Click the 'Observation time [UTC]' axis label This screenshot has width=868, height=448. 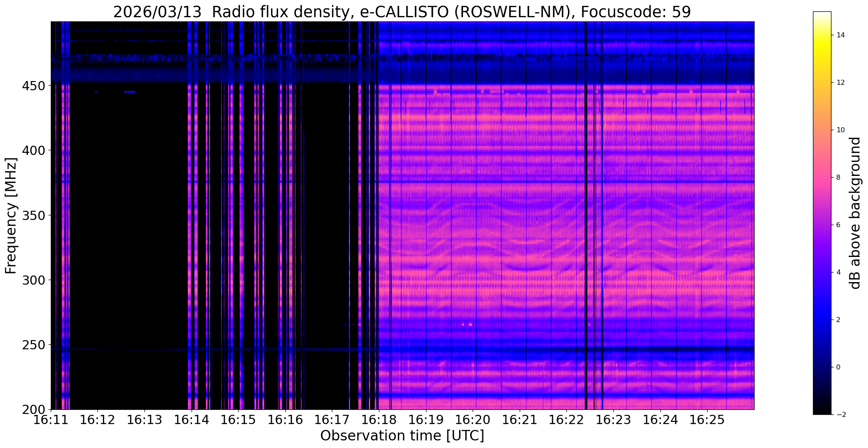click(x=402, y=436)
